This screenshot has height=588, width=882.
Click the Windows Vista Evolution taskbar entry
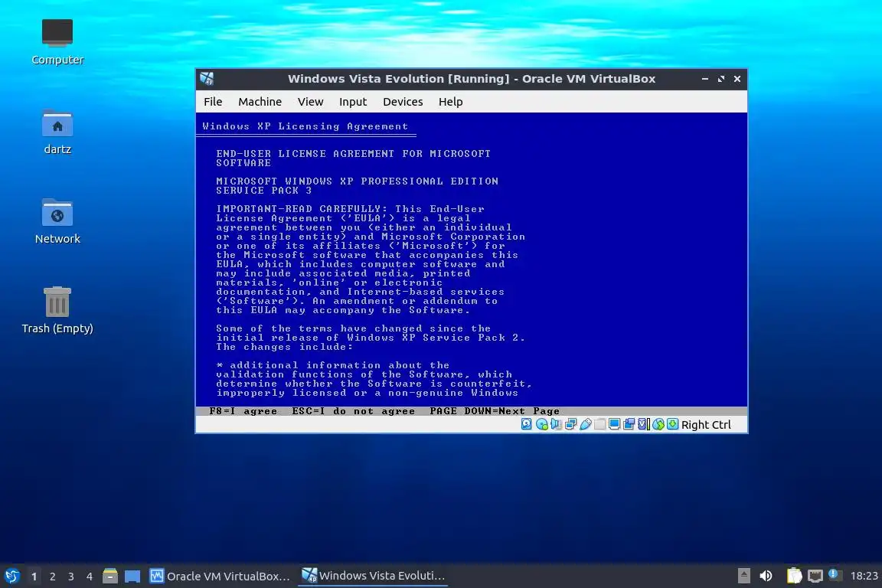[x=373, y=576]
